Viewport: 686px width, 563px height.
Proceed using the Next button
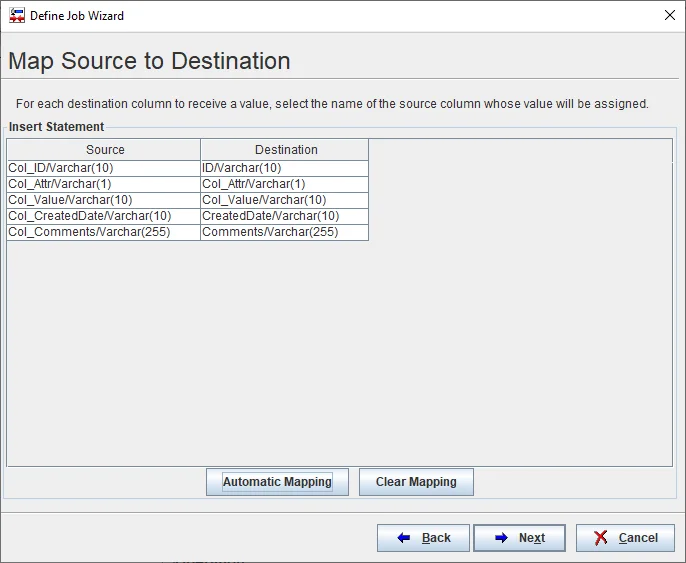click(x=519, y=538)
